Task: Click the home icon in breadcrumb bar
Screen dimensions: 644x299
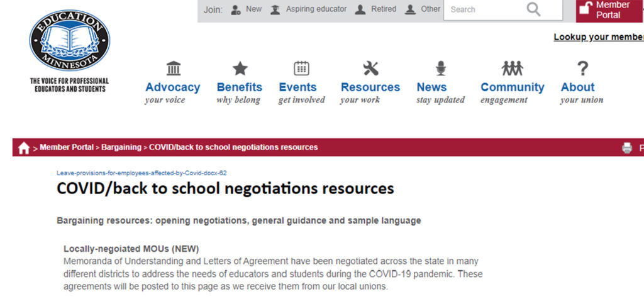Action: click(24, 148)
